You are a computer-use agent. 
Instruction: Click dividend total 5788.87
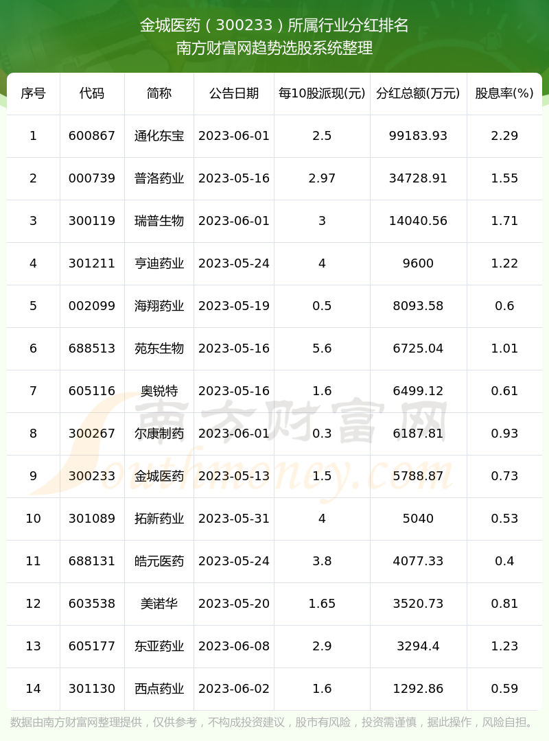(418, 476)
